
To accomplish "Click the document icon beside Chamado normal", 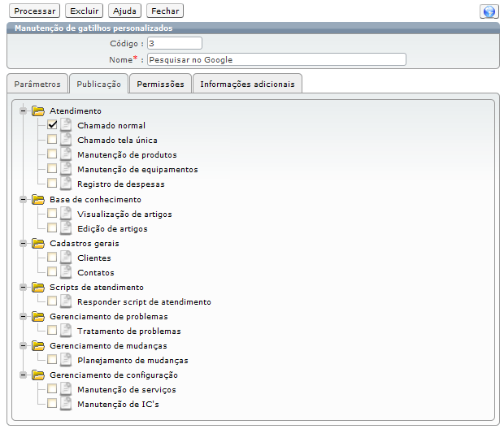I will [x=66, y=126].
